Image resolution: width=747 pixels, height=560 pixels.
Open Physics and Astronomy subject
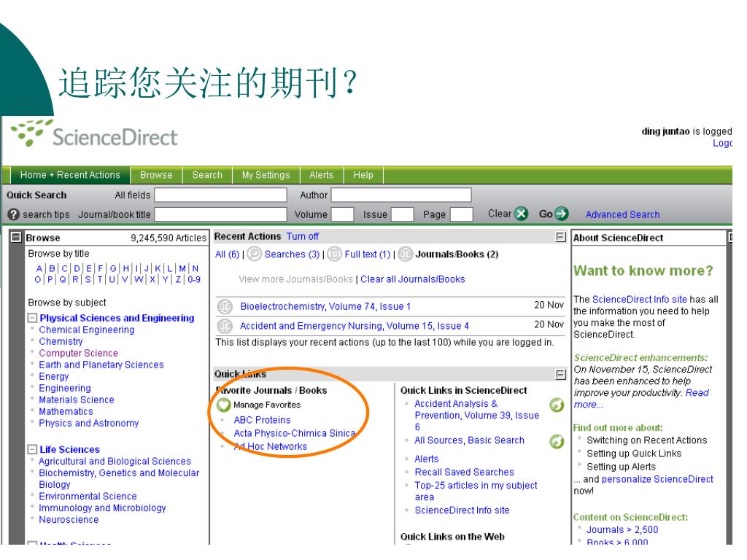(88, 423)
